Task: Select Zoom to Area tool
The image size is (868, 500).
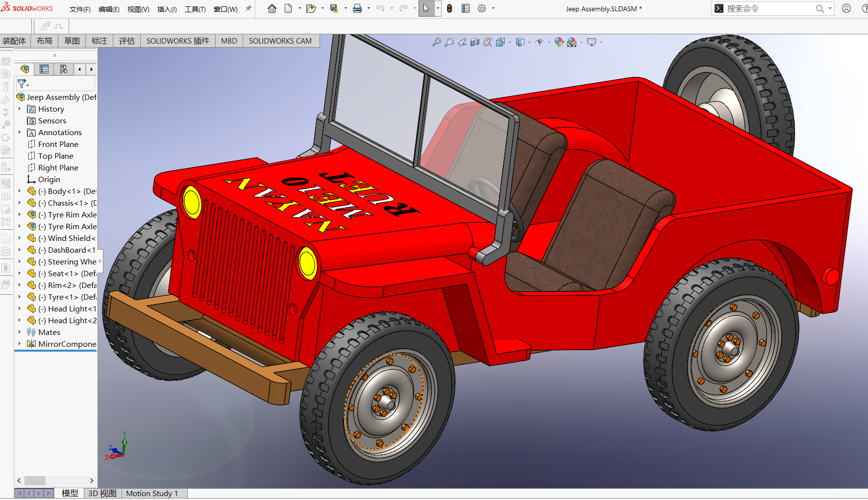Action: pyautogui.click(x=449, y=42)
